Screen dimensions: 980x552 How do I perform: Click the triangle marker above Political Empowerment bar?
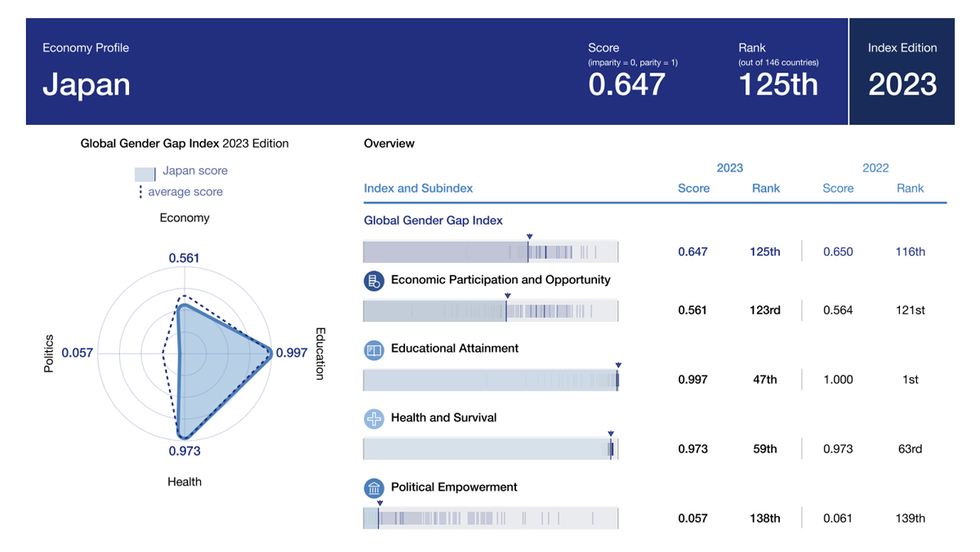[x=380, y=504]
